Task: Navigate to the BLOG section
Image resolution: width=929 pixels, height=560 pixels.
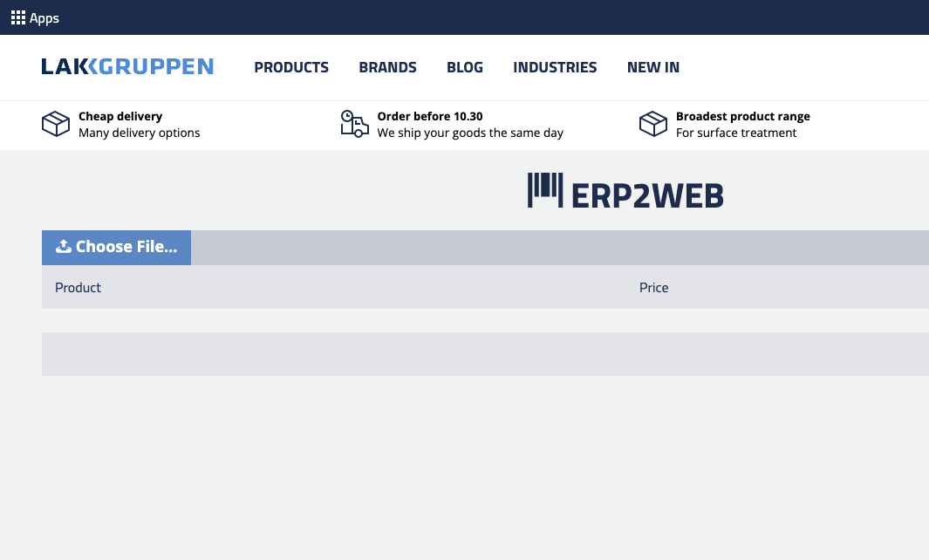Action: pyautogui.click(x=464, y=67)
